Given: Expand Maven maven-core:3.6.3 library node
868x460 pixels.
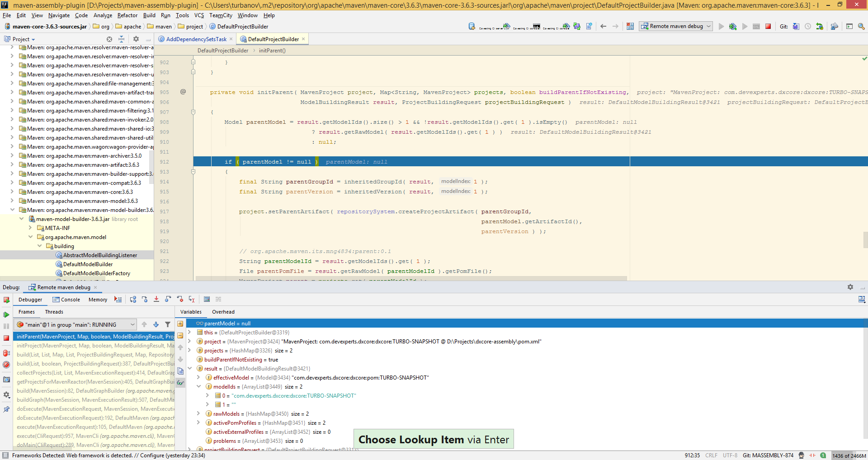Looking at the screenshot, I should [12, 192].
